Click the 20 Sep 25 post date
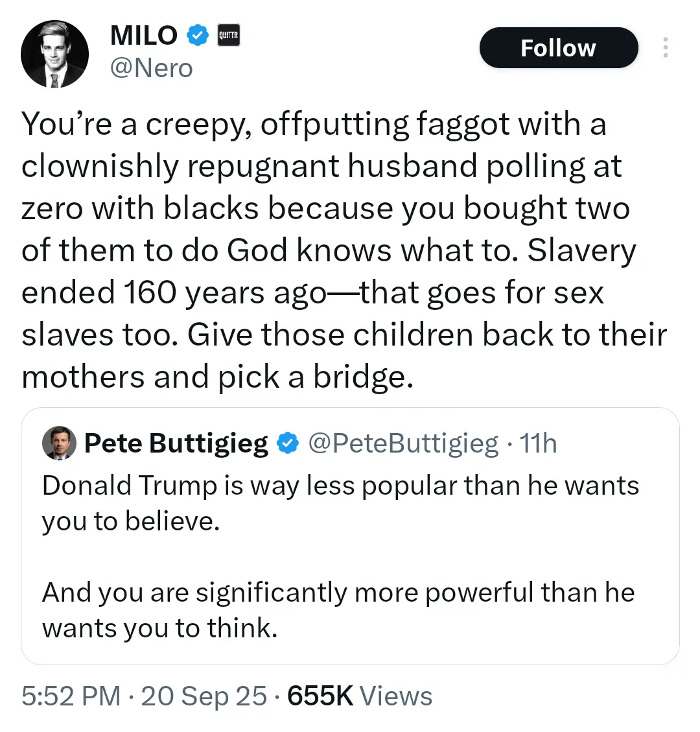700x732 pixels. [204, 696]
